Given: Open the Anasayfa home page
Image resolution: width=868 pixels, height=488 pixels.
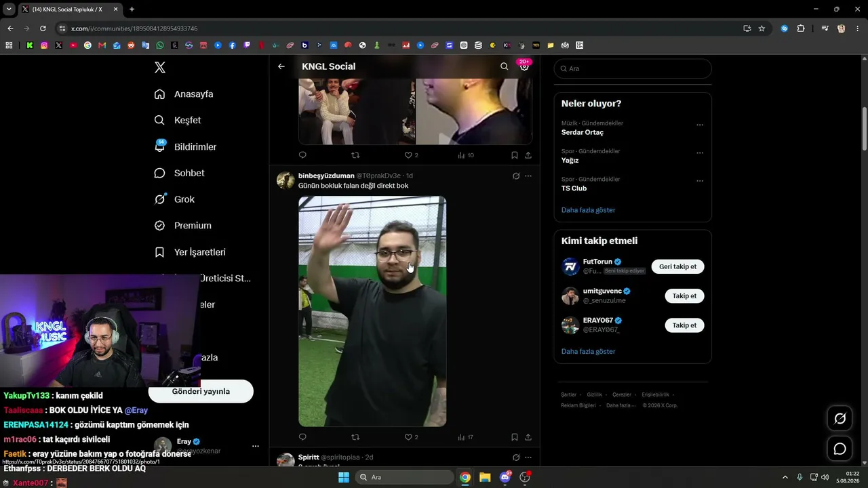Looking at the screenshot, I should pyautogui.click(x=184, y=94).
